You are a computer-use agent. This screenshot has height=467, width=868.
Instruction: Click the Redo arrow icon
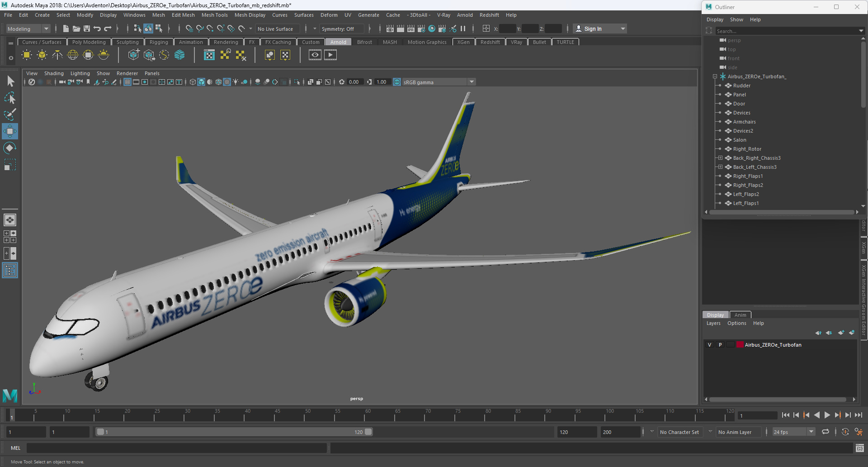point(108,29)
